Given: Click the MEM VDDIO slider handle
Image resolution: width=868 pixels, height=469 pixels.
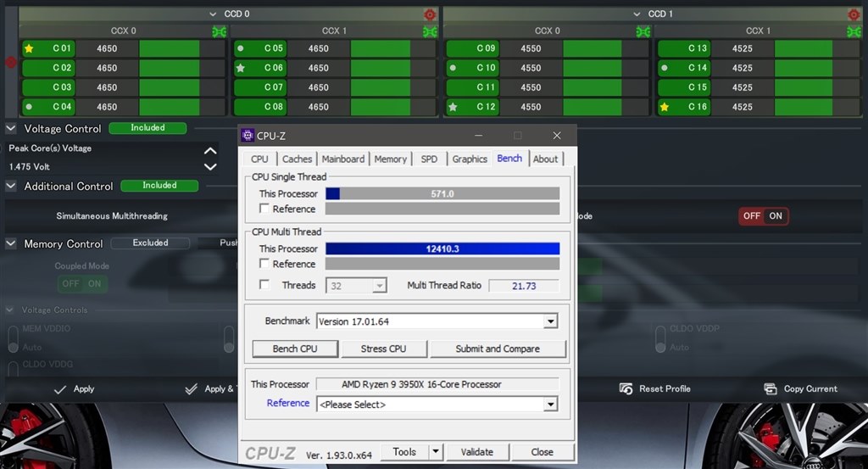Looking at the screenshot, I should coord(14,348).
